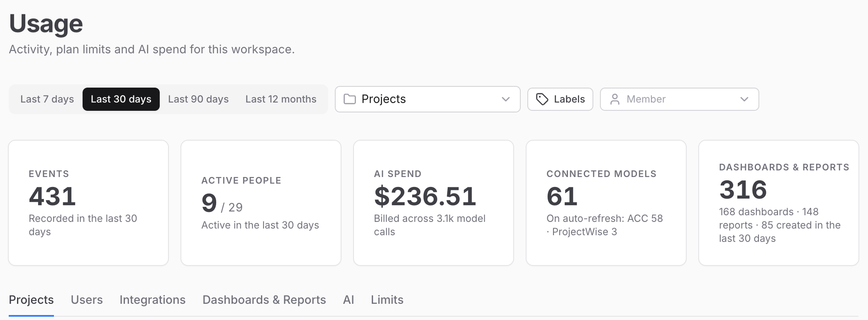Switch to the AI tab
This screenshot has width=868, height=320.
[349, 300]
